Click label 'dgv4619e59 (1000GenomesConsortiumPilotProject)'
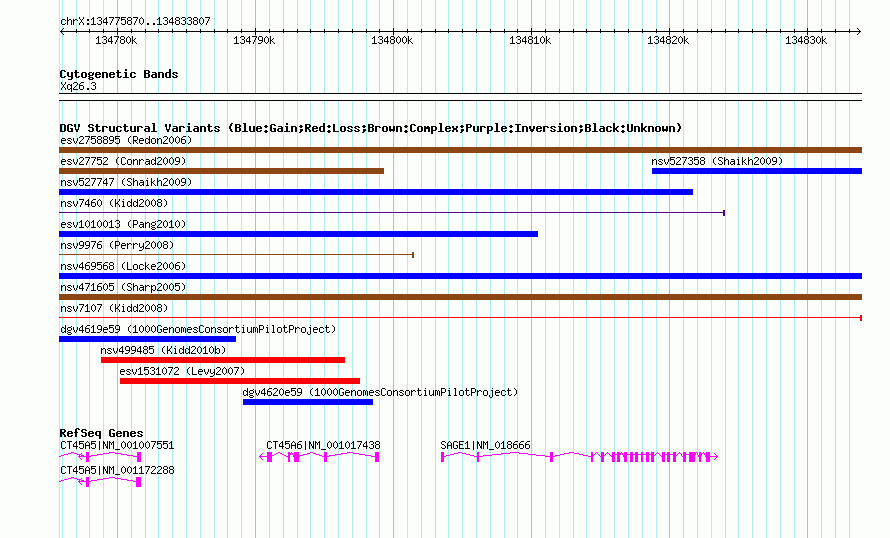Viewport: 890px width, 538px height. click(x=198, y=329)
